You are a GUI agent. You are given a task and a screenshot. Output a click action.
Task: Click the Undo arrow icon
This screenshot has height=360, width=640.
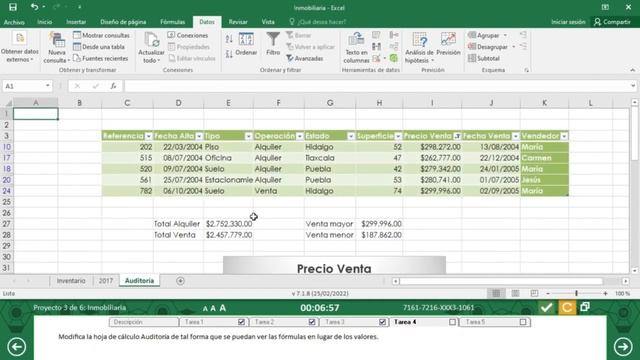pyautogui.click(x=34, y=7)
